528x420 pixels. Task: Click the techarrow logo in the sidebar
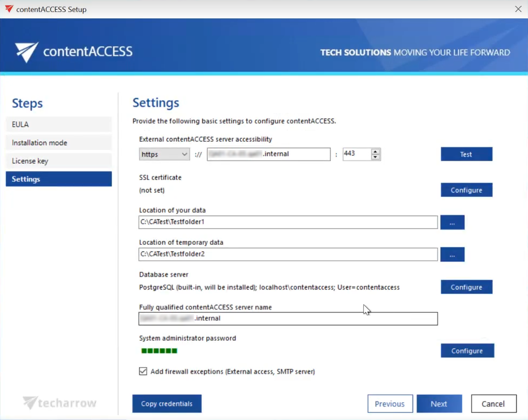[58, 402]
